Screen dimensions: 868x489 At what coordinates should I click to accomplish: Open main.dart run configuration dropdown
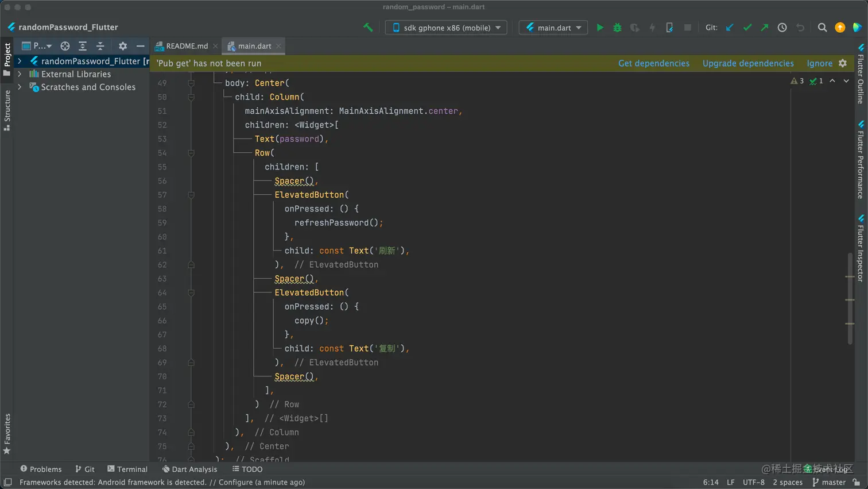click(x=553, y=28)
